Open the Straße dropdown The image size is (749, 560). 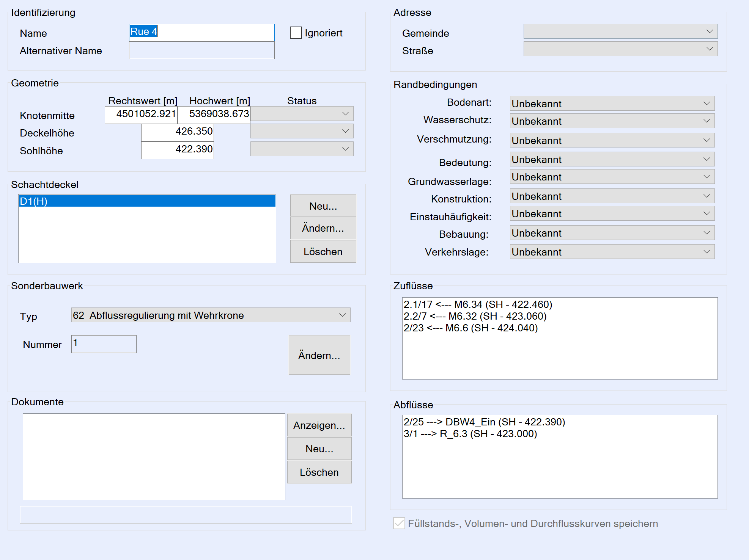tap(620, 49)
